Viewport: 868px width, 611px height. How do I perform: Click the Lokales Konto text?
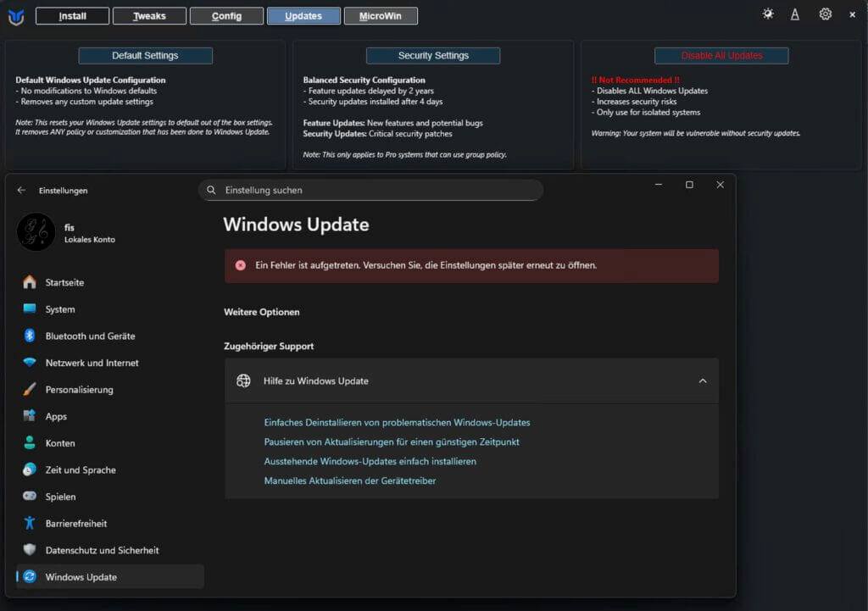pos(90,240)
